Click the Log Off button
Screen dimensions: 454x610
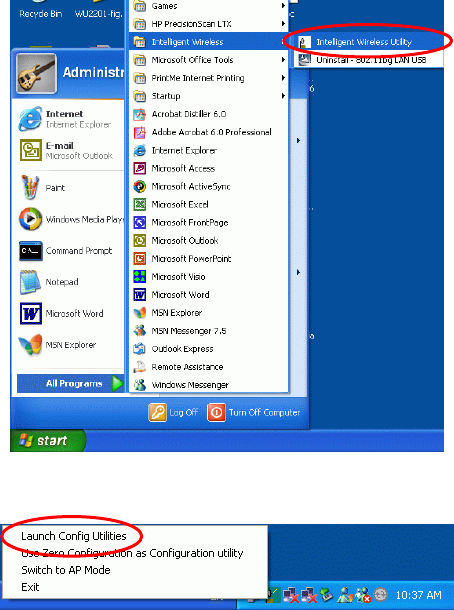pyautogui.click(x=174, y=412)
